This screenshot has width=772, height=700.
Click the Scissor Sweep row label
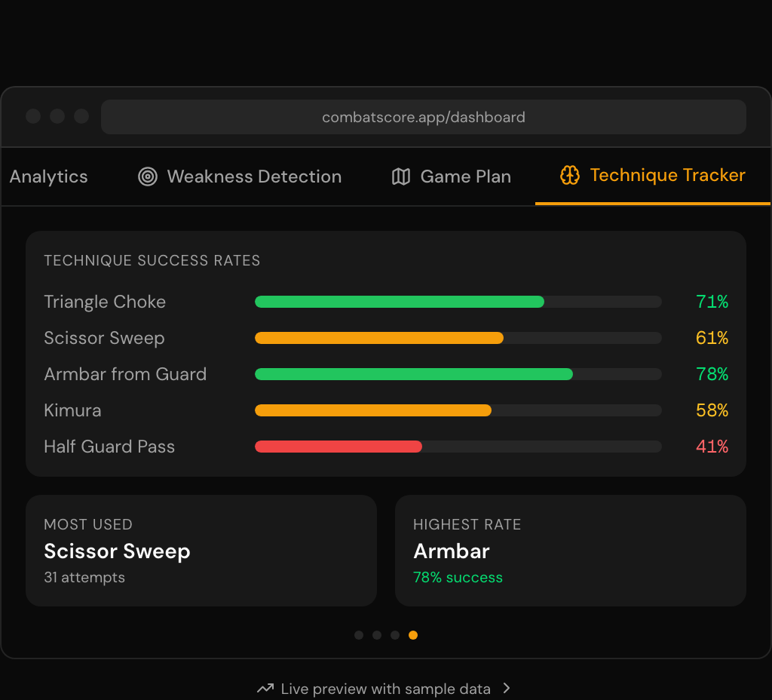[104, 338]
